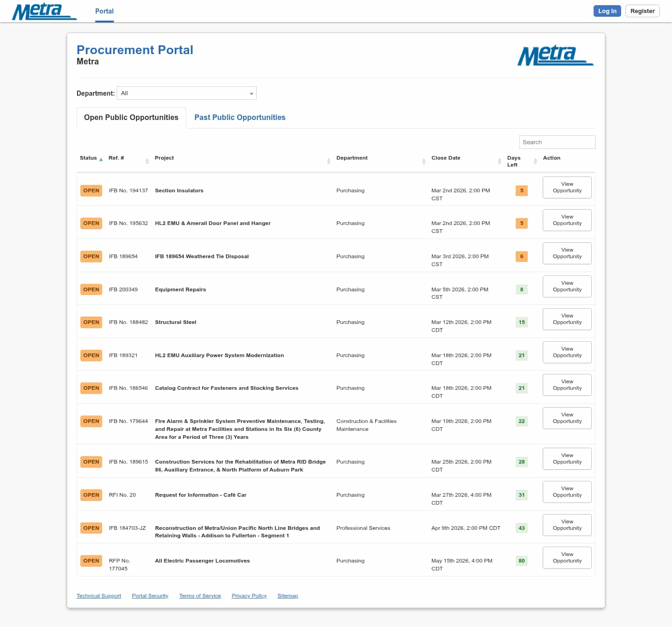Select the Open Public Opportunities tab
This screenshot has height=627, width=672.
pyautogui.click(x=131, y=118)
